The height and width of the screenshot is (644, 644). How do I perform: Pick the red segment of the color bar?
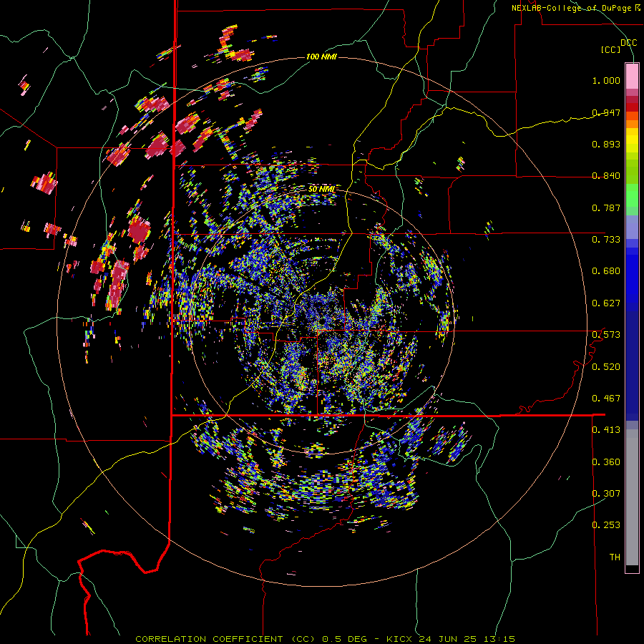(632, 107)
